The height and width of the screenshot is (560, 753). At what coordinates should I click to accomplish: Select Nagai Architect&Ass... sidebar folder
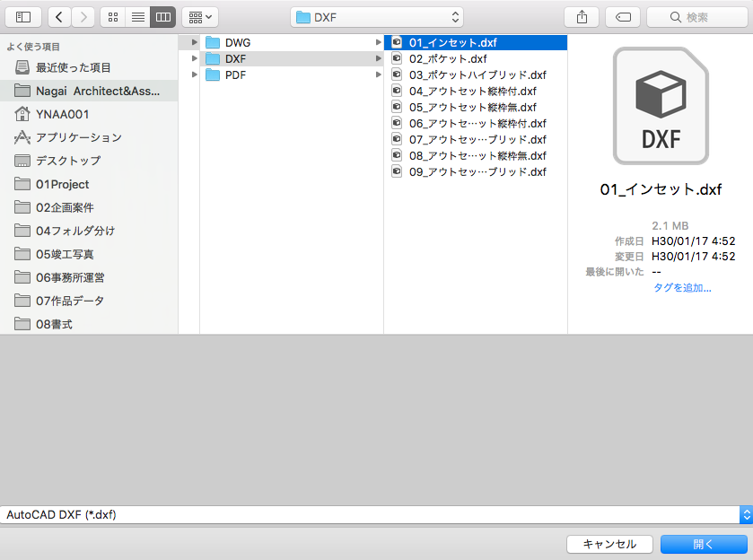point(89,91)
